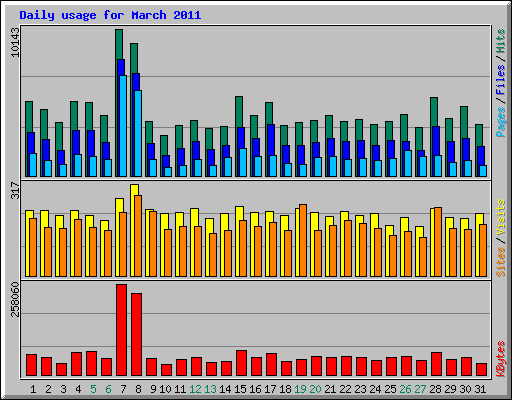512x400 pixels.
Task: Click the cyan 'Pages' legend label
Action: pyautogui.click(x=500, y=122)
